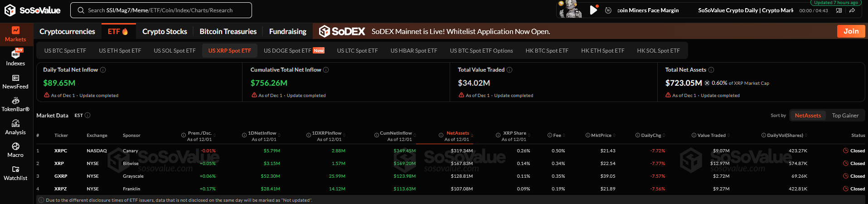The height and width of the screenshot is (204, 868).
Task: Show the EST timezone info icon
Action: coord(87,116)
